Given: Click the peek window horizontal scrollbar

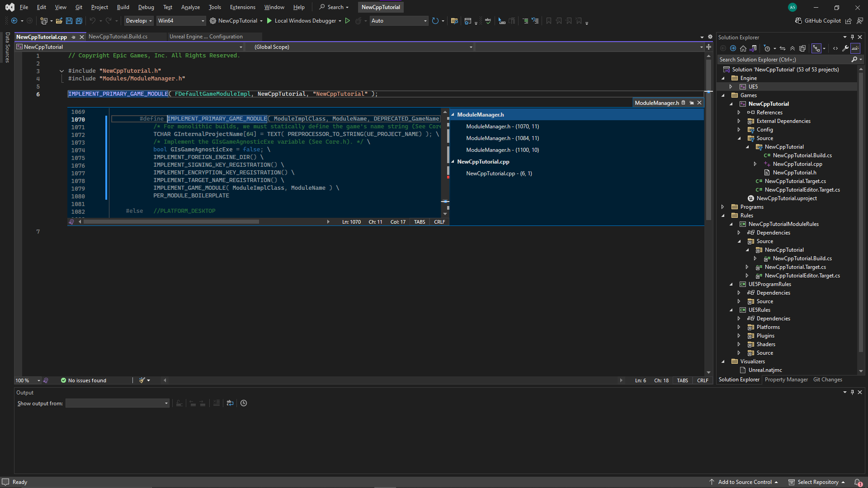Looking at the screenshot, I should pos(171,222).
